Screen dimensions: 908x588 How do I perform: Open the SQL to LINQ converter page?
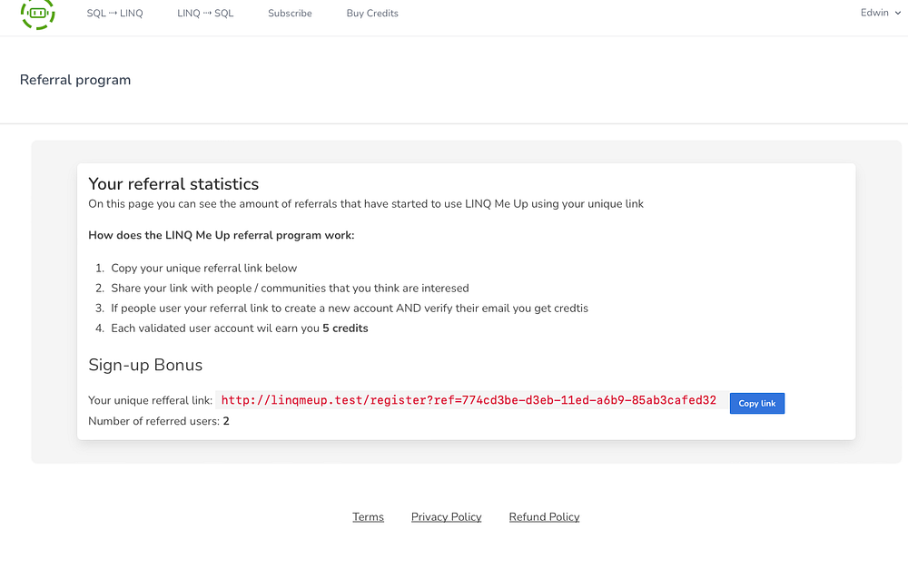pos(114,14)
